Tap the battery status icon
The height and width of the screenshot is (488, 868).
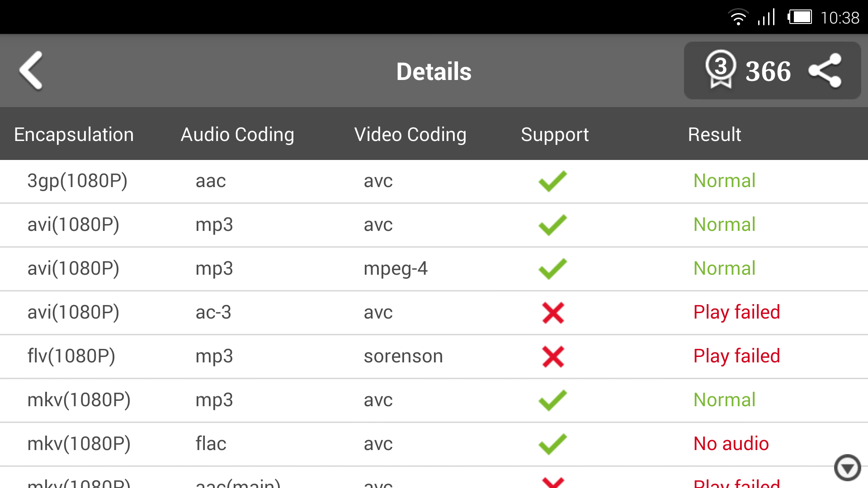point(800,18)
